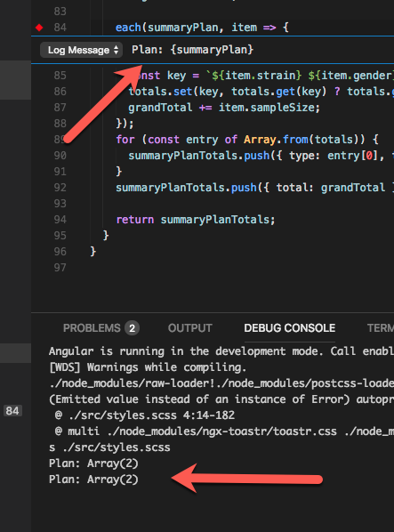Click the red logpoint diamond on line 84
Viewport: 394px width, 532px height.
[39, 28]
